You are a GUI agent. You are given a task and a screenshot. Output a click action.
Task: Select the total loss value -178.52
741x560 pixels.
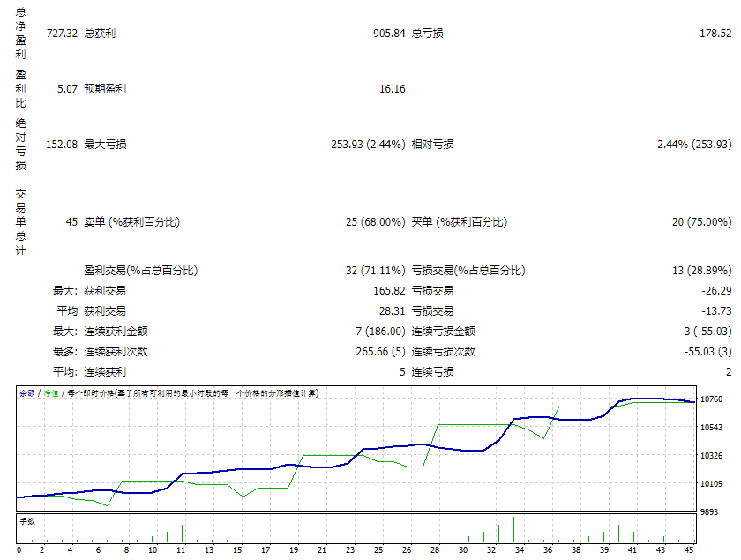point(713,34)
